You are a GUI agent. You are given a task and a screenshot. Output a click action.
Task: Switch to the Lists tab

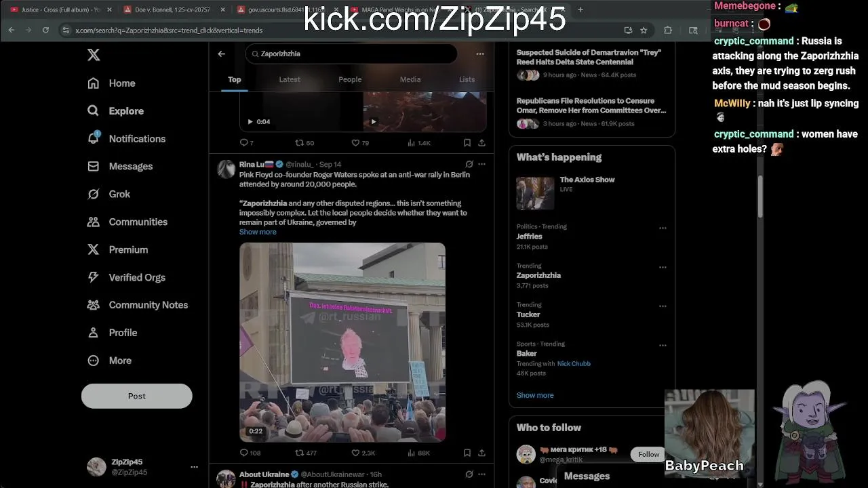pos(467,79)
